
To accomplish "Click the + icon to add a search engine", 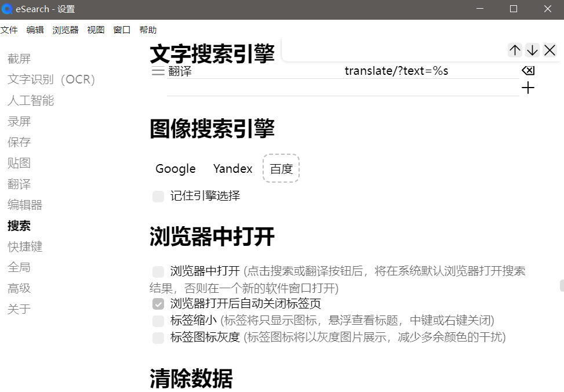I will point(527,88).
